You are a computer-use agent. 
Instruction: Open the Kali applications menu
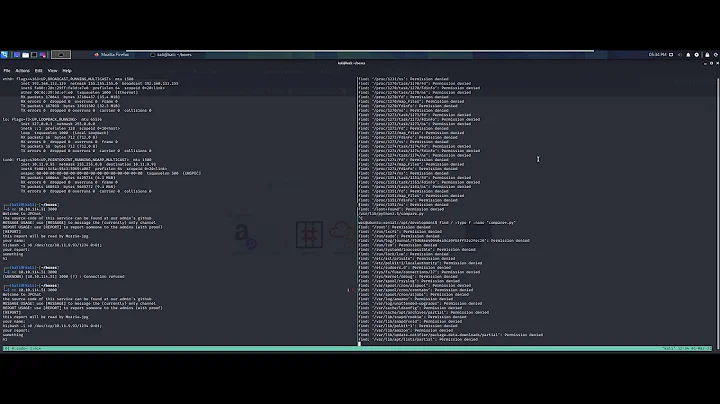4,55
